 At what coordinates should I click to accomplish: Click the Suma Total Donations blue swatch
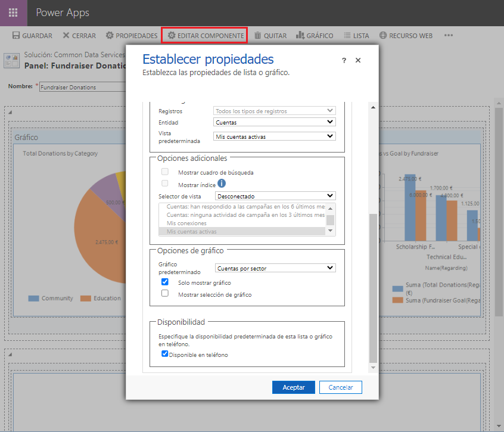point(397,288)
